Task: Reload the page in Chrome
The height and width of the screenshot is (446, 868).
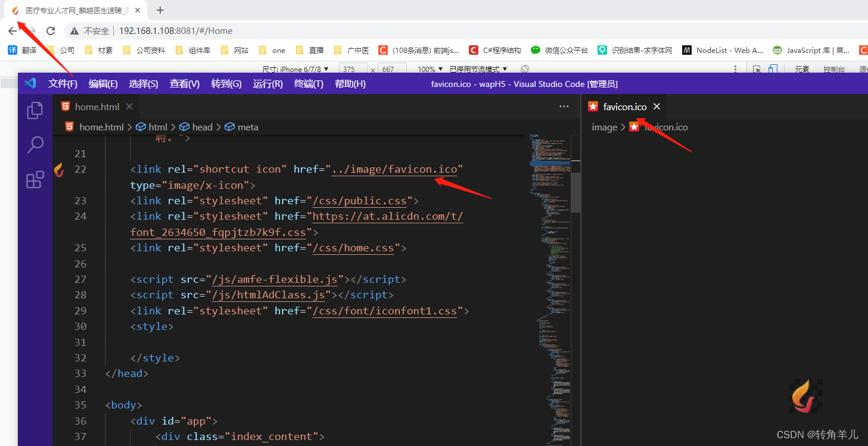Action: coord(51,31)
